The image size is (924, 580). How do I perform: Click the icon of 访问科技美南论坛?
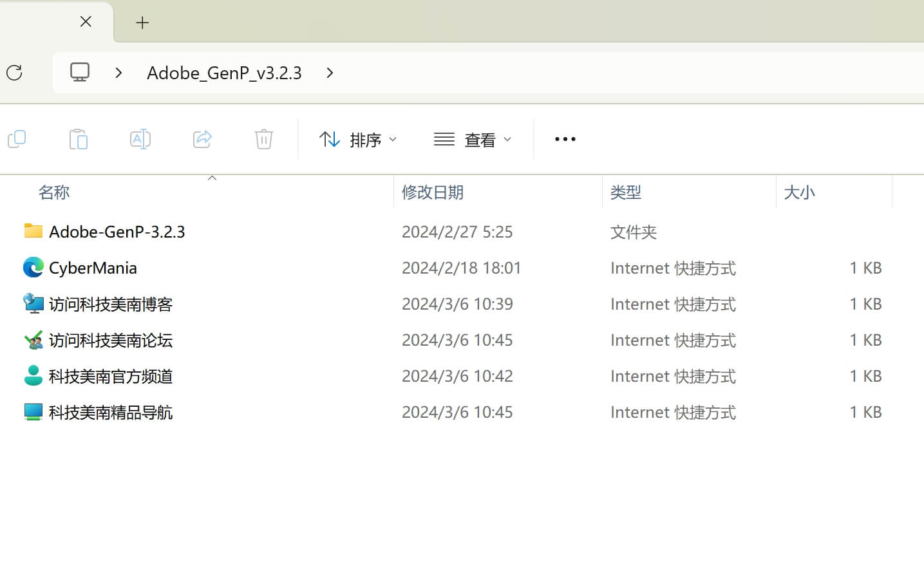[33, 339]
